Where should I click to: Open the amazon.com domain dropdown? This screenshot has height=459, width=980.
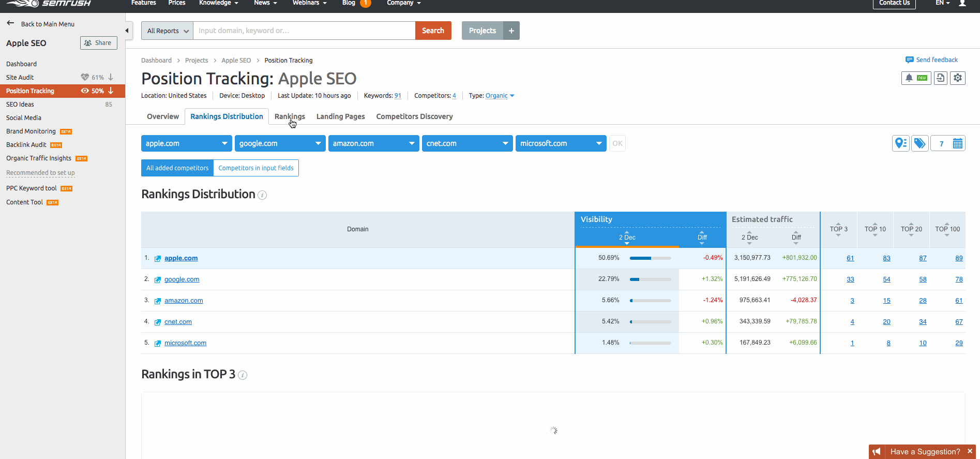(374, 143)
